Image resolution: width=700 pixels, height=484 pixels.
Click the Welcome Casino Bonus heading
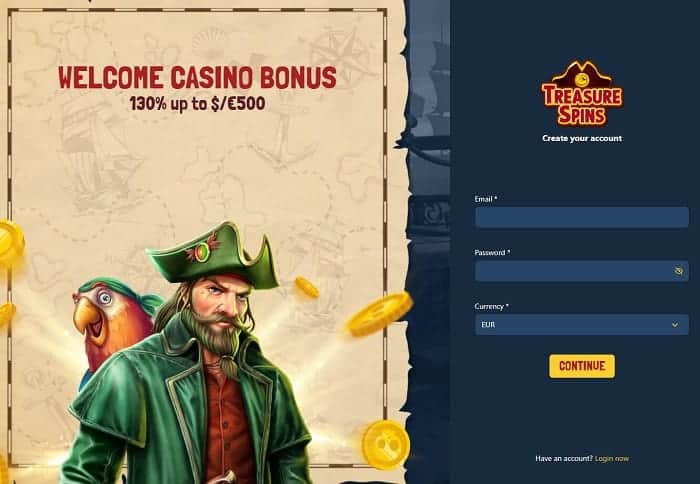coord(197,77)
